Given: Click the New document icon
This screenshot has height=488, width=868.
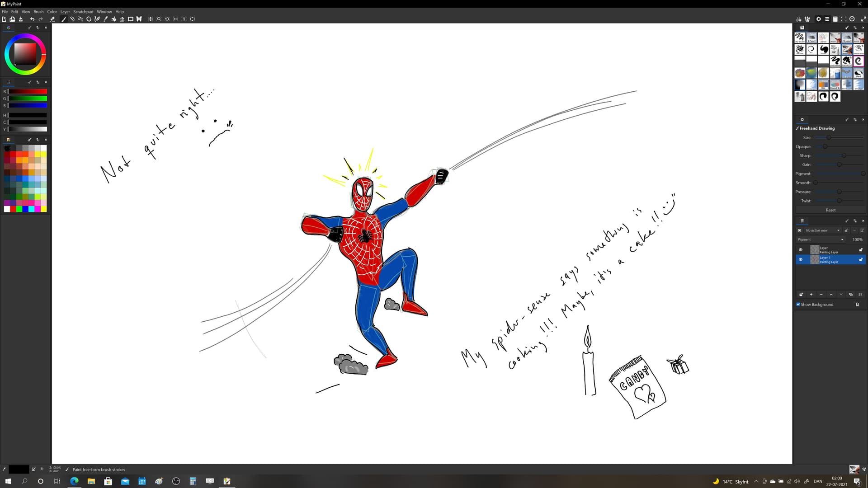Looking at the screenshot, I should pyautogui.click(x=4, y=19).
